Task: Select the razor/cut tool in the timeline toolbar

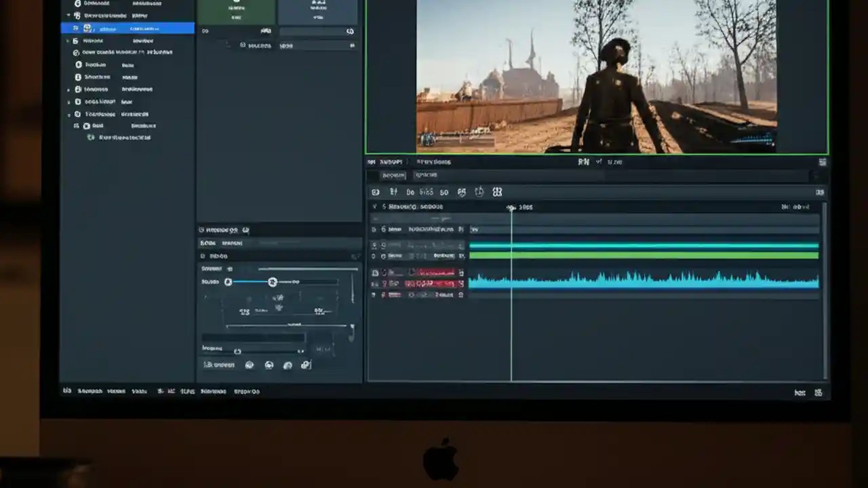Action: click(x=392, y=192)
